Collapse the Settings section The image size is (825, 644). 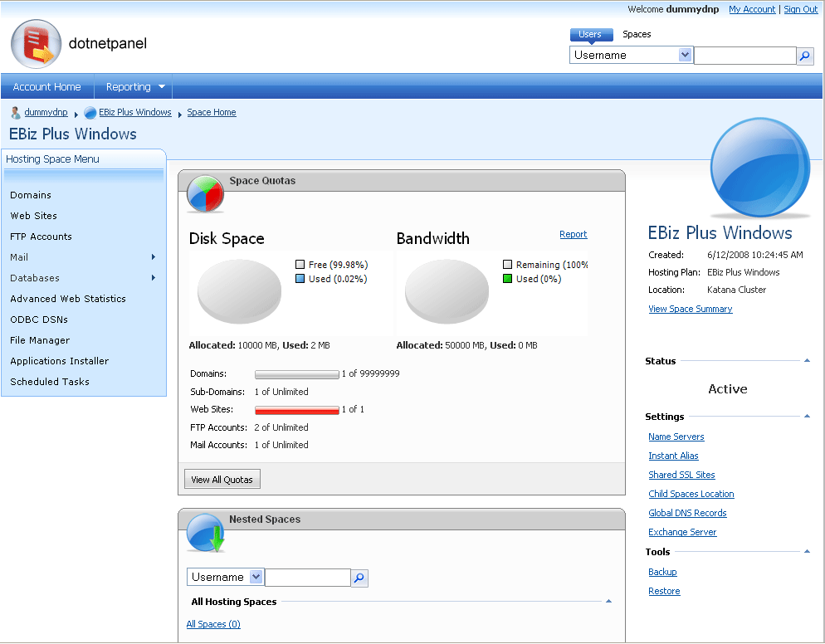807,416
